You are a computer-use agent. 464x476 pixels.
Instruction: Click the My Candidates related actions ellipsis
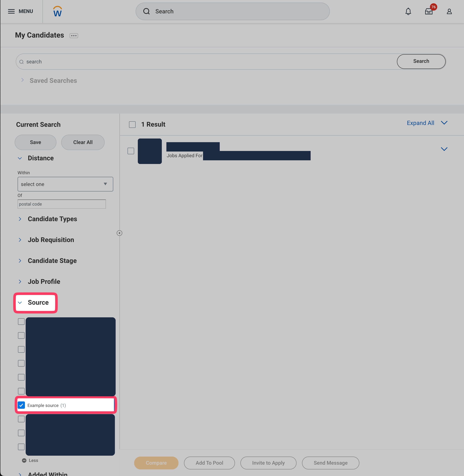(x=74, y=36)
